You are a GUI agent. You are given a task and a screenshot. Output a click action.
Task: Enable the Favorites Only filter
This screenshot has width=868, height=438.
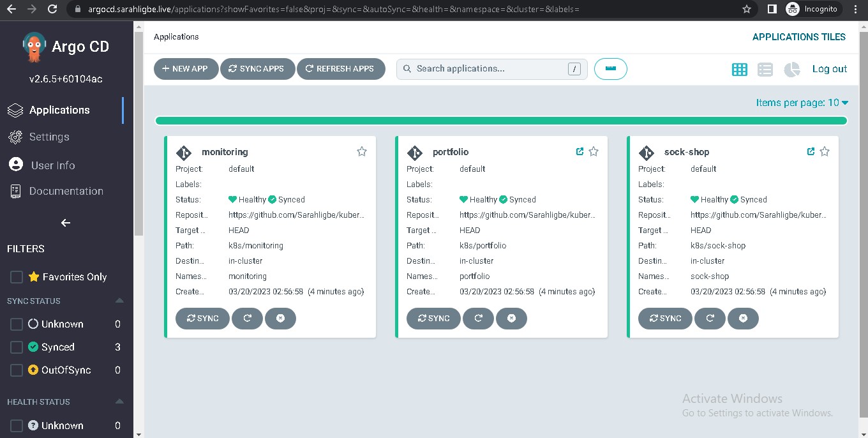pyautogui.click(x=17, y=277)
